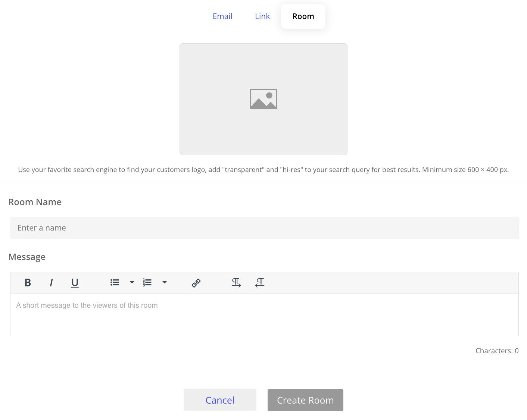
Task: Select the Room tab
Action: [x=303, y=16]
